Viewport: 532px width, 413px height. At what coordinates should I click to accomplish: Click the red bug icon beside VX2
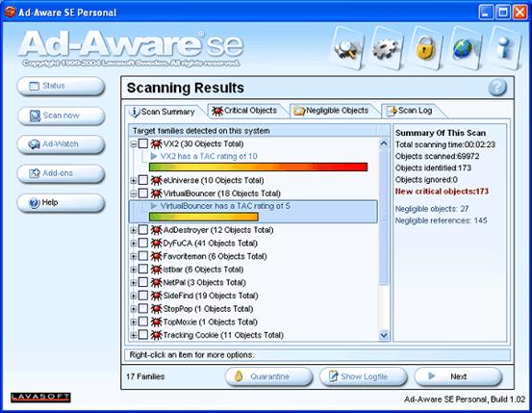156,144
